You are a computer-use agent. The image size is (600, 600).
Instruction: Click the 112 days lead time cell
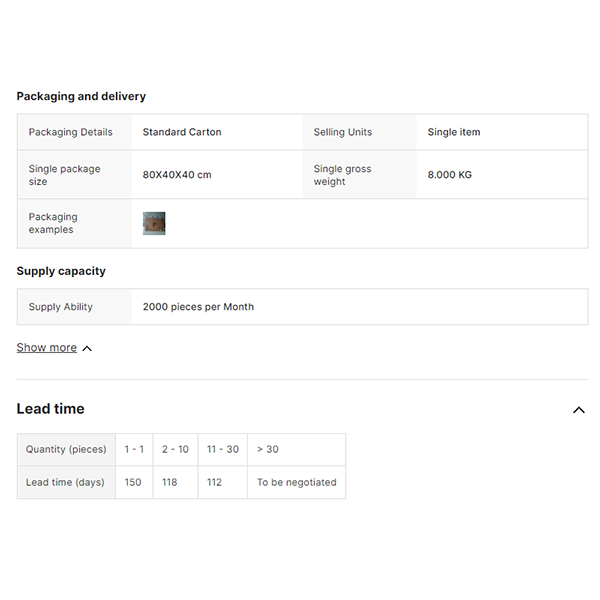point(215,482)
